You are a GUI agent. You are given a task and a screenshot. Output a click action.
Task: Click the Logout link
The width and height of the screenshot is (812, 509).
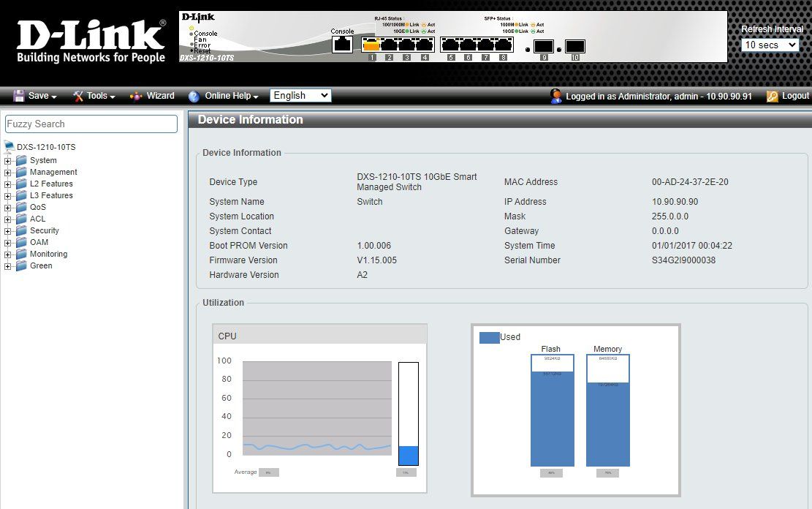tap(795, 96)
